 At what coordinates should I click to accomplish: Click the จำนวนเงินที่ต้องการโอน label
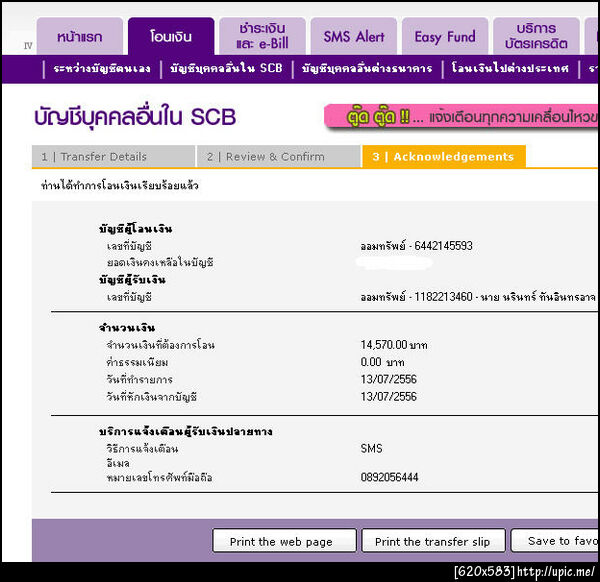pos(160,345)
